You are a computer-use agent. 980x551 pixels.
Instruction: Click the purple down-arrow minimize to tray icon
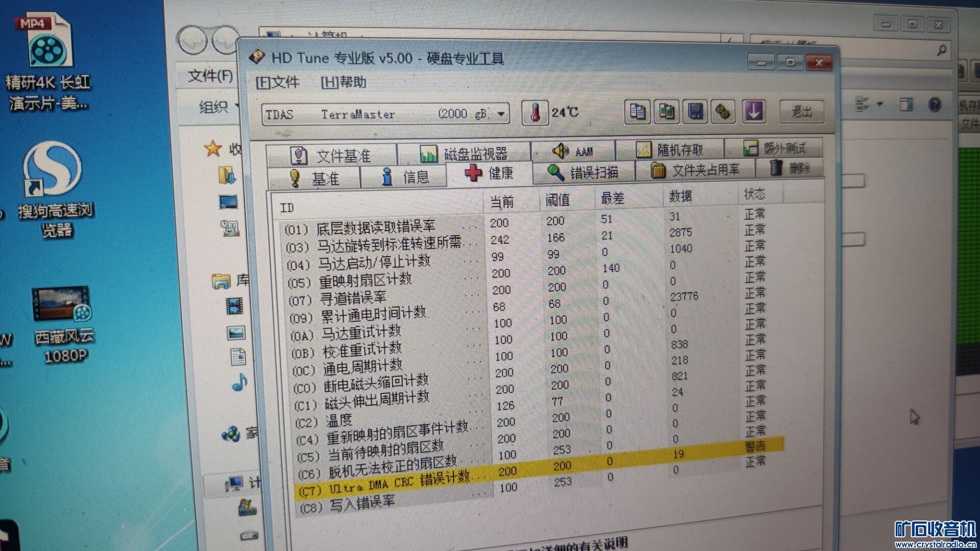[753, 111]
